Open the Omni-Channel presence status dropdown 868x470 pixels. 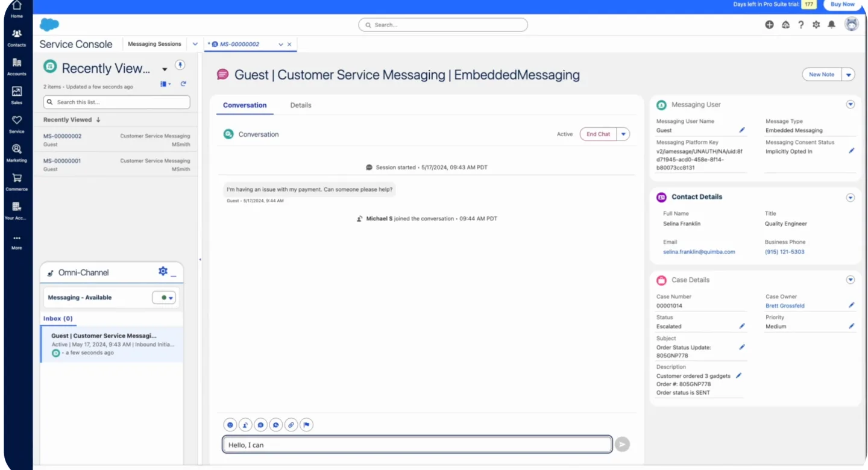tap(164, 298)
